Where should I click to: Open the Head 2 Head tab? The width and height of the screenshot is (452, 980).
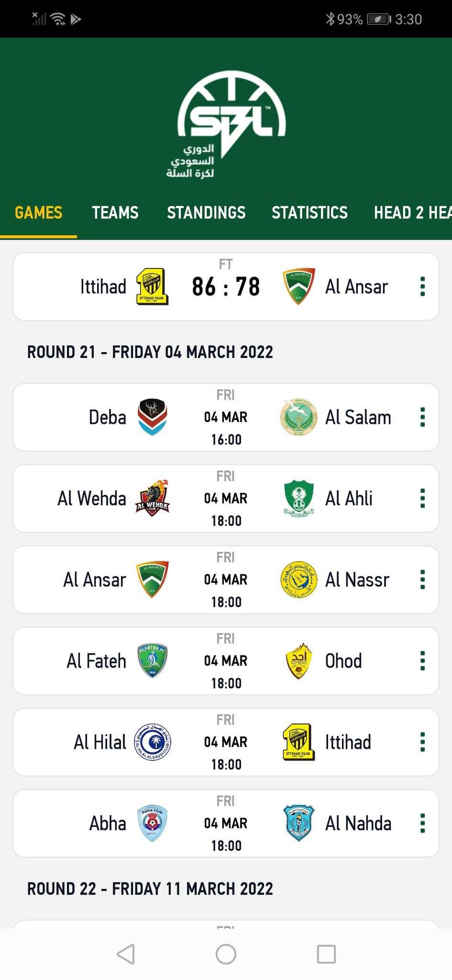coord(413,212)
